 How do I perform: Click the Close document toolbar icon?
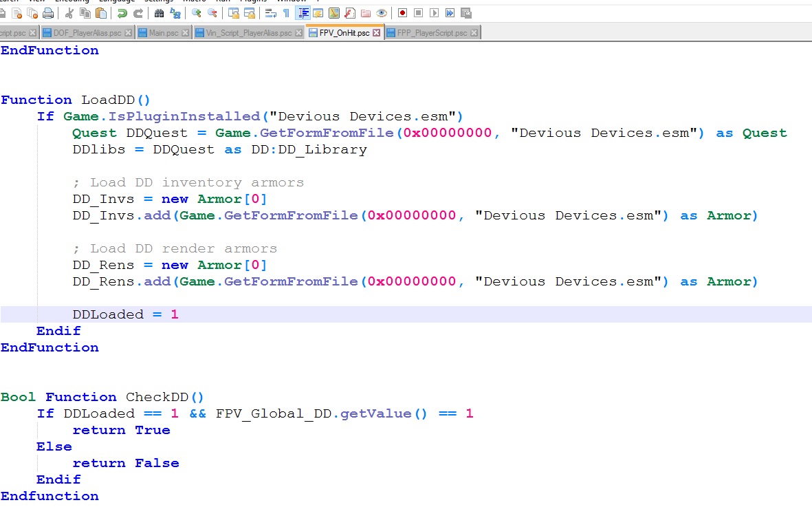coord(17,14)
